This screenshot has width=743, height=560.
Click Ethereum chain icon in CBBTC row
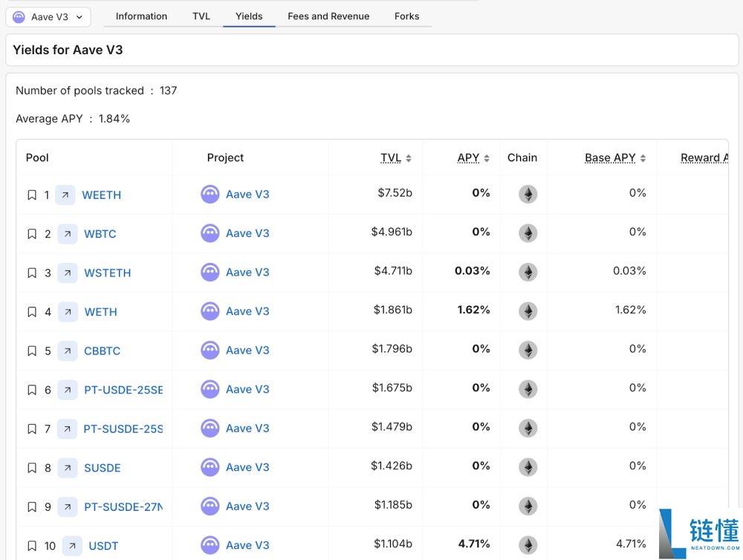click(x=528, y=350)
